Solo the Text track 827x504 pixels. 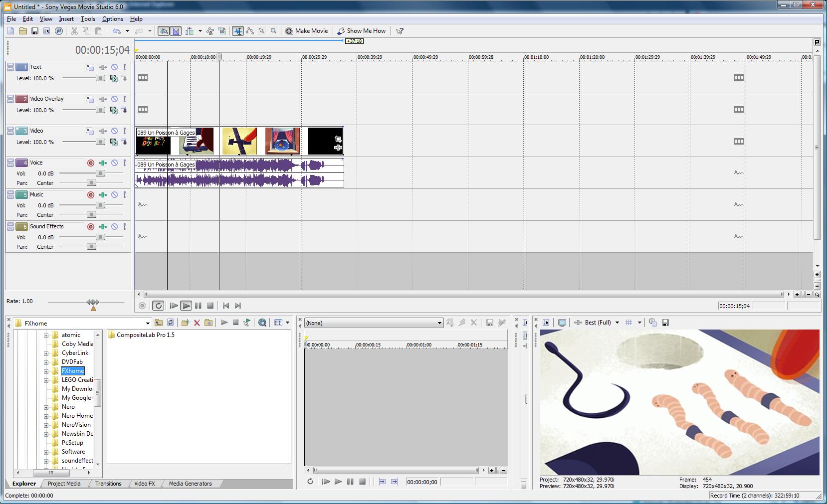click(125, 67)
